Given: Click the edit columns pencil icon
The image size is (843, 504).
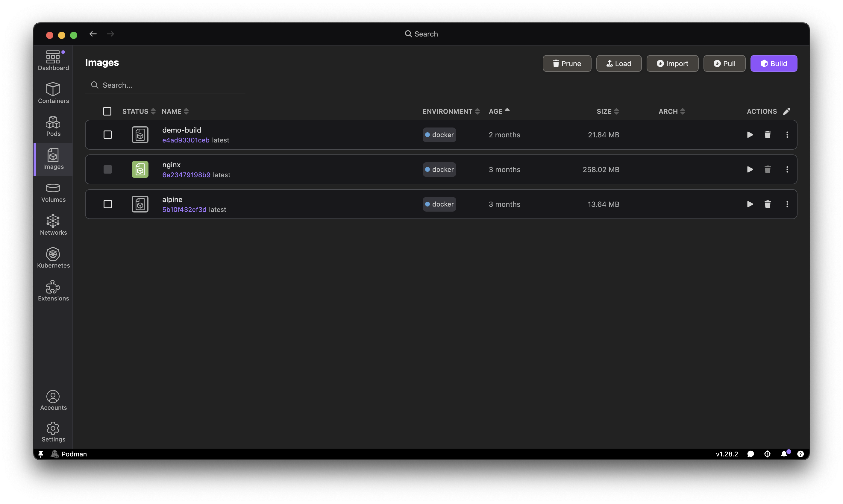Looking at the screenshot, I should [787, 111].
